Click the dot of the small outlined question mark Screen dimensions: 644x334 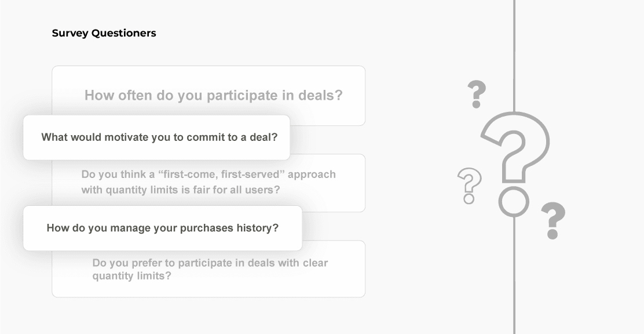(x=469, y=199)
